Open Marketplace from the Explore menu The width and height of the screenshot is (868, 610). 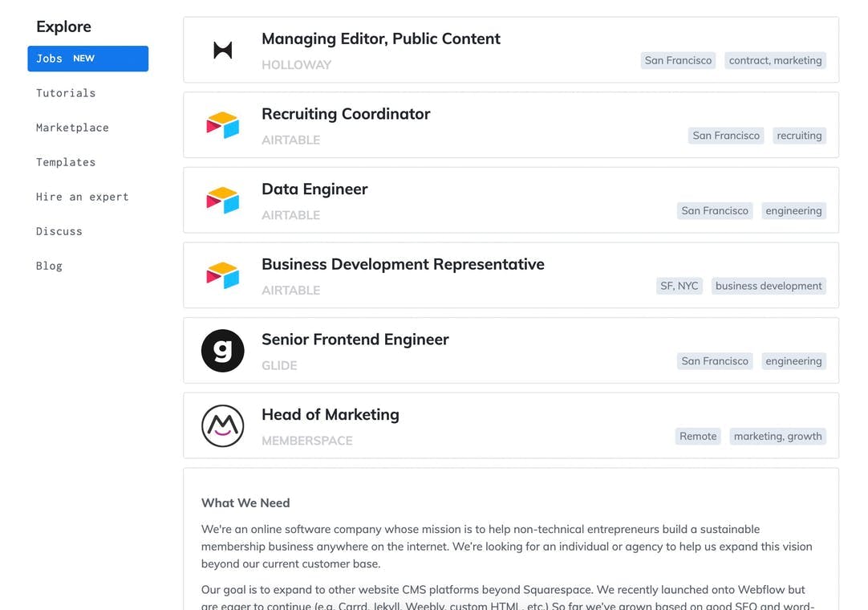point(72,128)
